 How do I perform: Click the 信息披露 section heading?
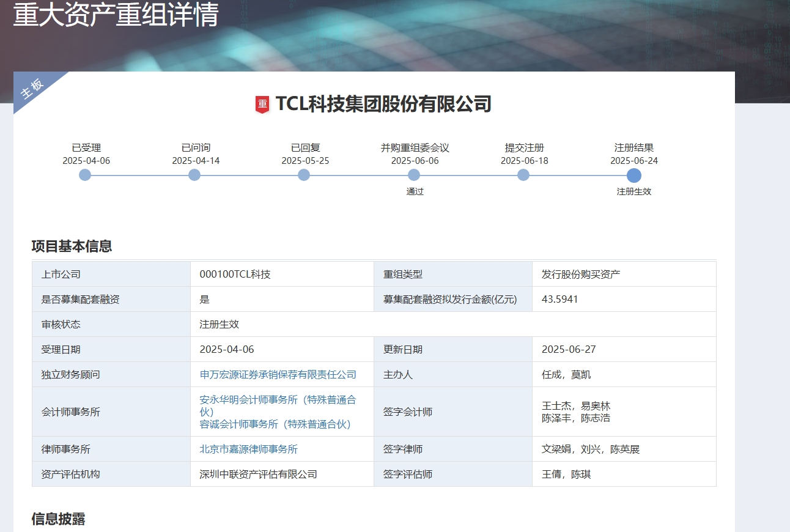(x=59, y=519)
